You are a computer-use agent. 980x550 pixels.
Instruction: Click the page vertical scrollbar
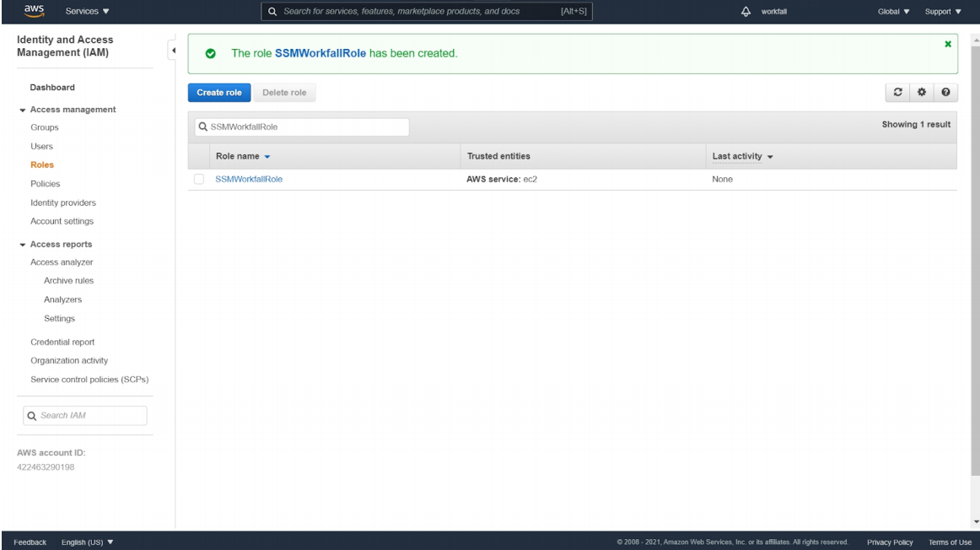[975, 259]
